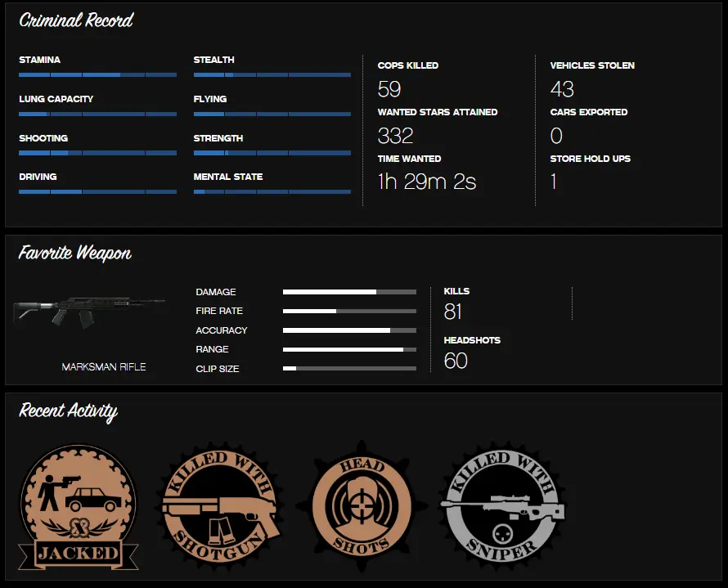
Task: Click the MENTAL STATE label
Action: coord(228,177)
